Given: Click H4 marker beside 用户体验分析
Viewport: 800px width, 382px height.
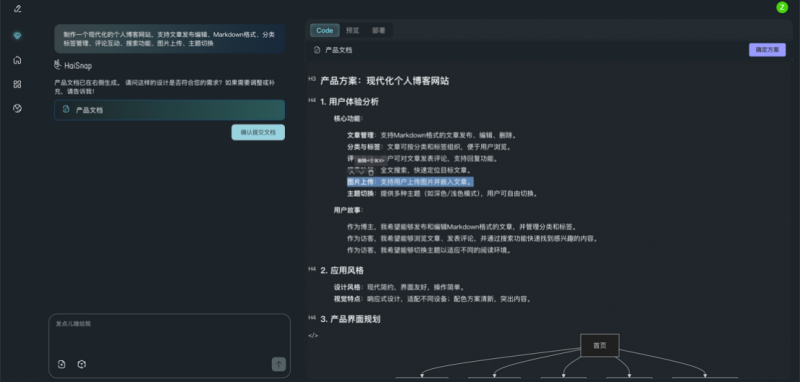Looking at the screenshot, I should (x=312, y=100).
